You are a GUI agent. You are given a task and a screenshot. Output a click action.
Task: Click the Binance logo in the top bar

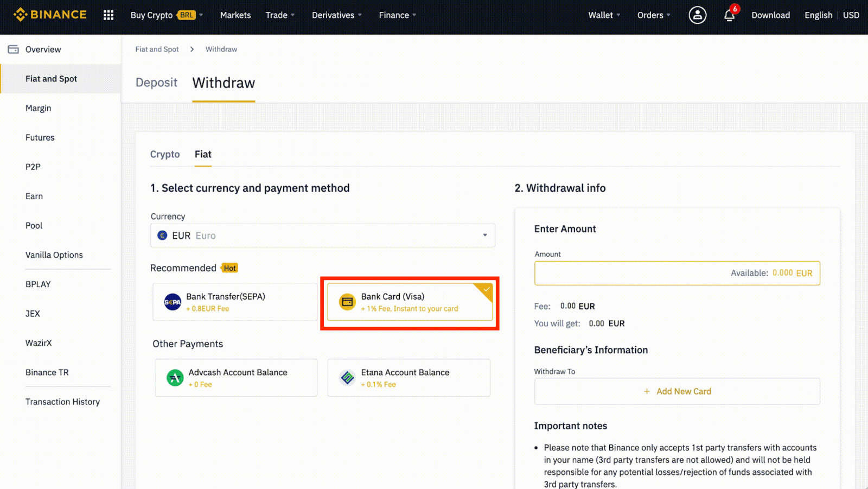50,15
